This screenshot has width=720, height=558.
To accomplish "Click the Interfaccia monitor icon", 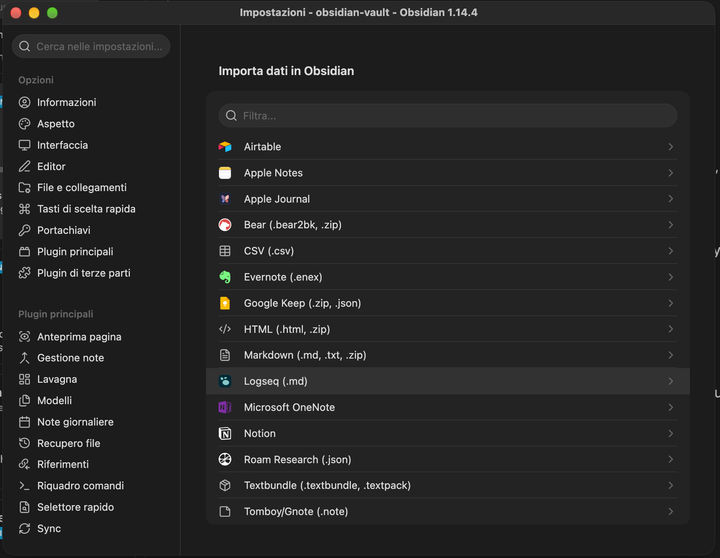I will [24, 145].
